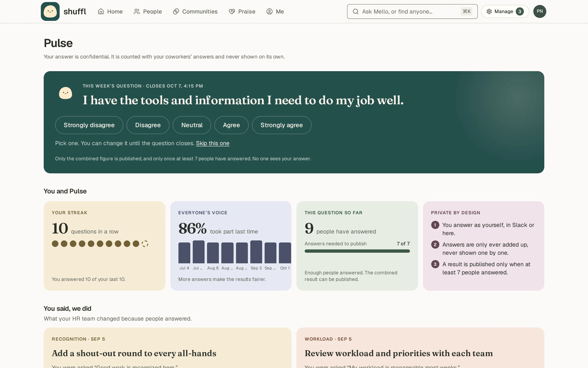Click the search magnifier icon
588x368 pixels.
pyautogui.click(x=355, y=11)
